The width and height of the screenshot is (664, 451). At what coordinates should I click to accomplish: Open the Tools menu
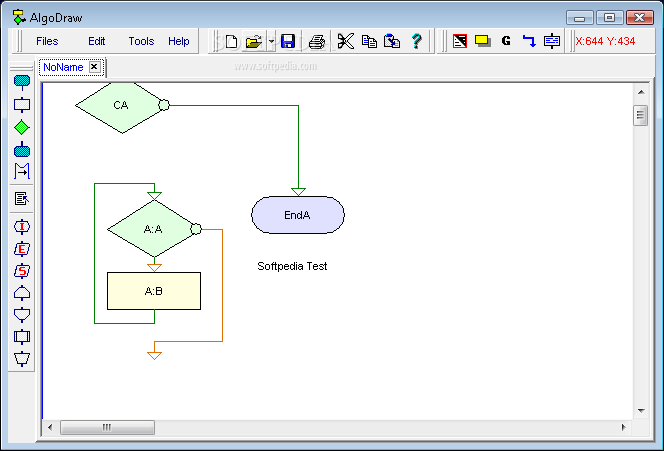(141, 42)
